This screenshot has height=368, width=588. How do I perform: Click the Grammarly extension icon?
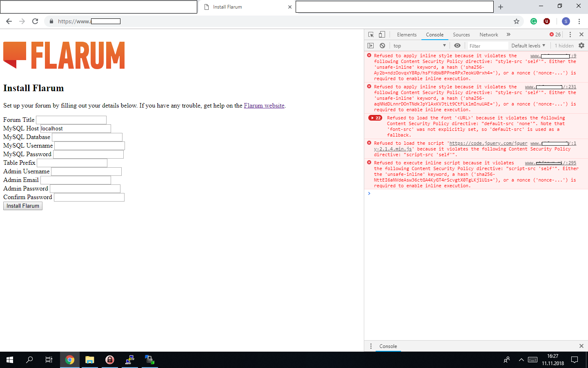click(x=534, y=21)
